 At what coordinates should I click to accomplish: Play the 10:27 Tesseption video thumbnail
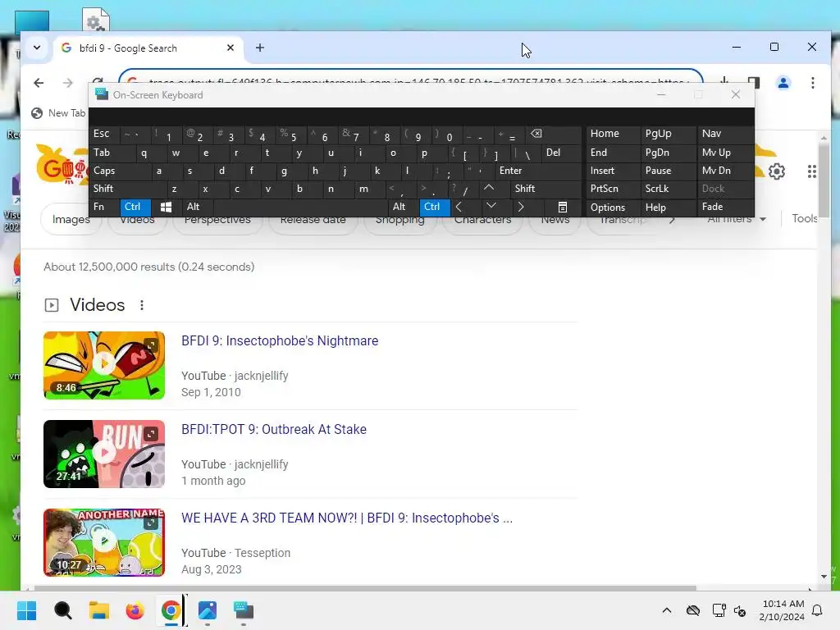pos(104,543)
